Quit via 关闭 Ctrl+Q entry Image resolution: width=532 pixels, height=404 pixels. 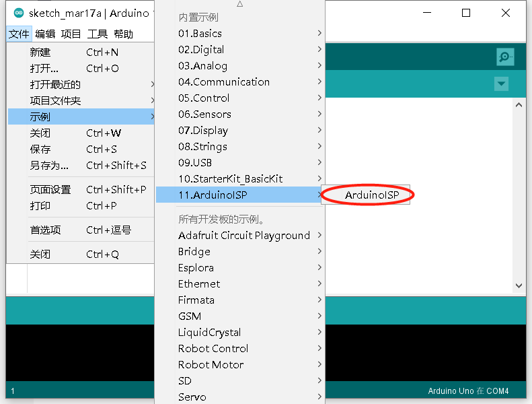coord(81,254)
